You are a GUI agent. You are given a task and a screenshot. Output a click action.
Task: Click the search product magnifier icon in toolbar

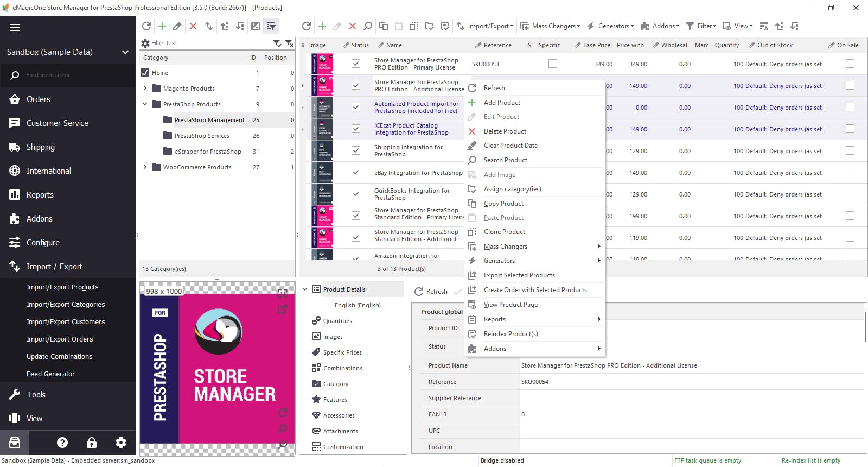[368, 26]
